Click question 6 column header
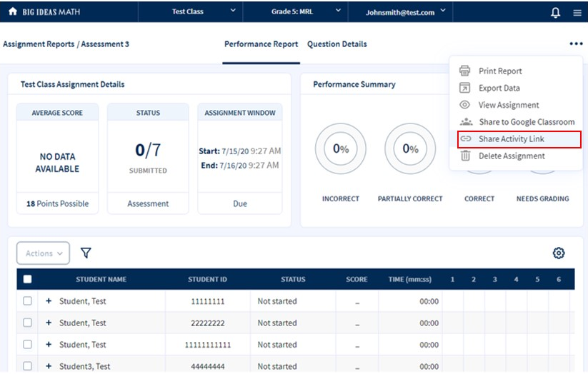The height and width of the screenshot is (374, 588). 559,280
